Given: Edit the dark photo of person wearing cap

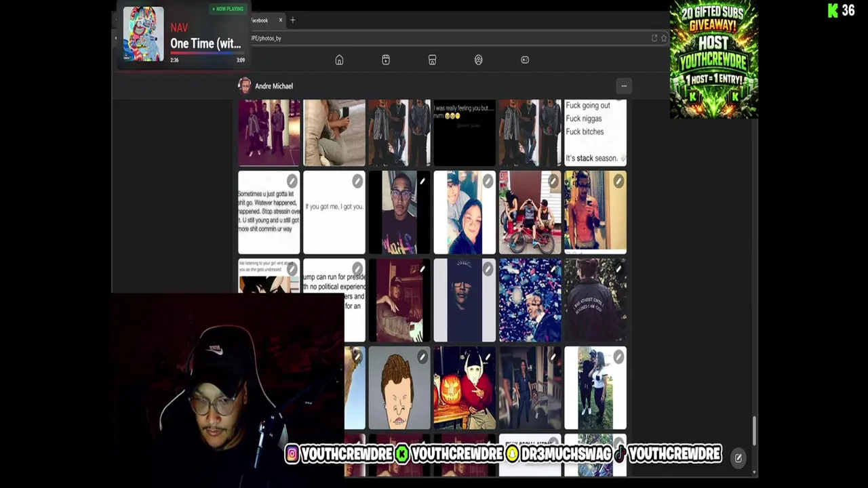Looking at the screenshot, I should point(488,269).
